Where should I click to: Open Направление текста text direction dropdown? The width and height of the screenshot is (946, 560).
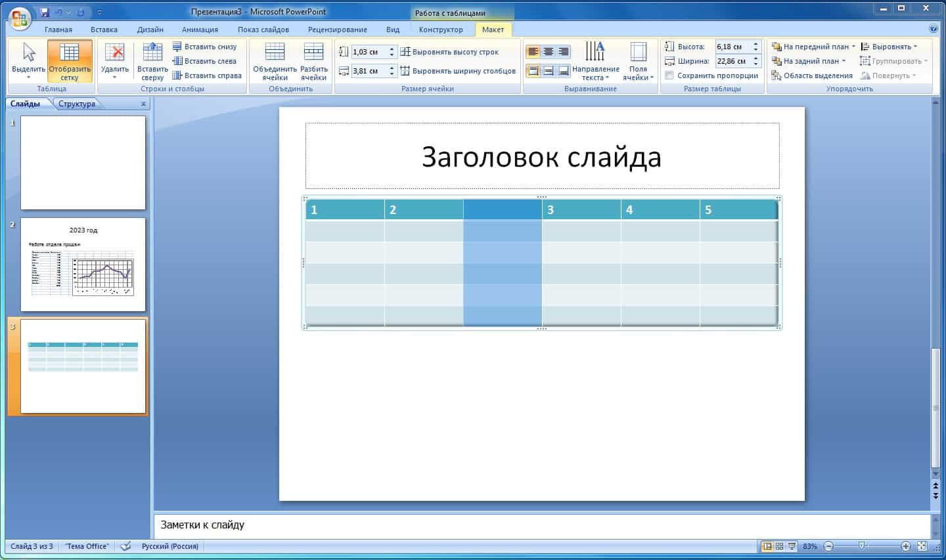click(x=595, y=61)
